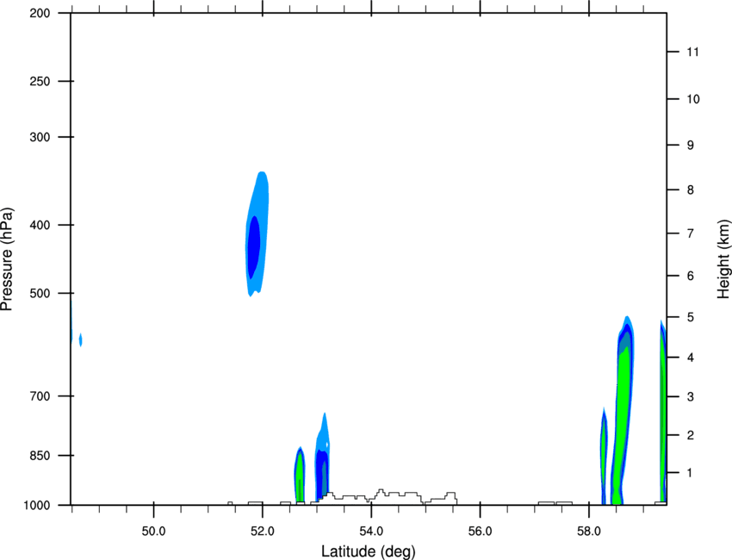
Task: Click the small green column near 52.7 latitude
Action: coord(300,476)
